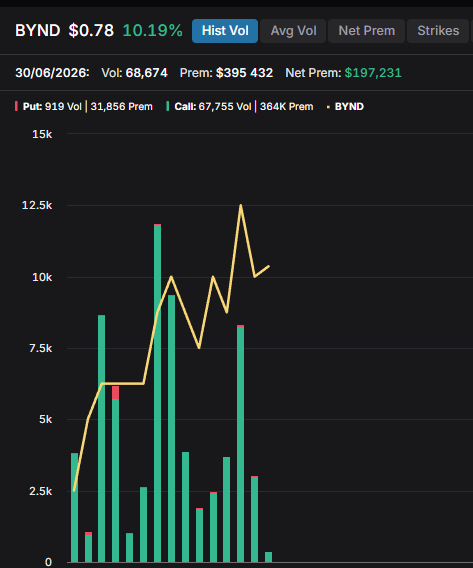
Task: Toggle the Put series legend entry
Action: (x=84, y=106)
